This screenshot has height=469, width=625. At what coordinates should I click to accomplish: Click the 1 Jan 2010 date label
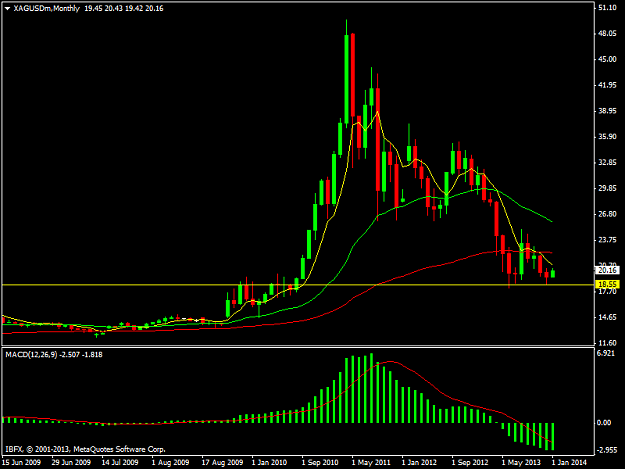click(269, 463)
